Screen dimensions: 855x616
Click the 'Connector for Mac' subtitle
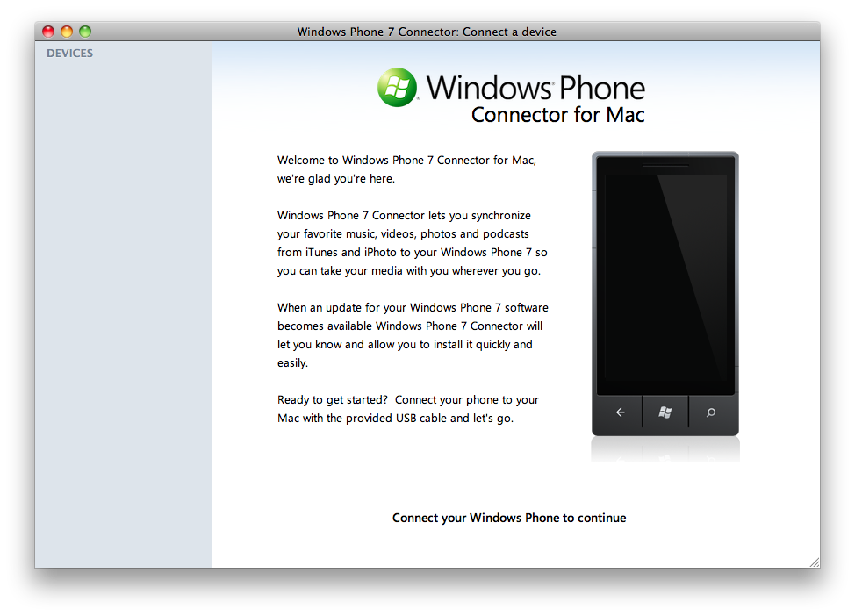click(x=557, y=115)
